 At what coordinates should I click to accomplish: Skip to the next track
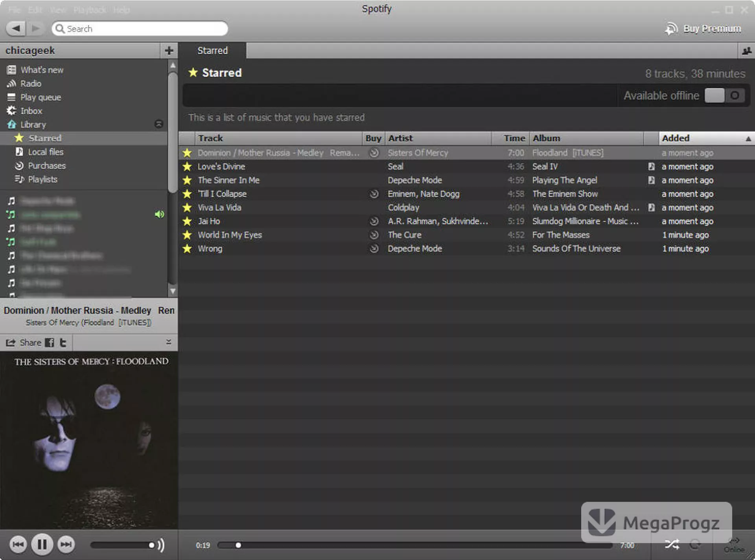(x=66, y=544)
